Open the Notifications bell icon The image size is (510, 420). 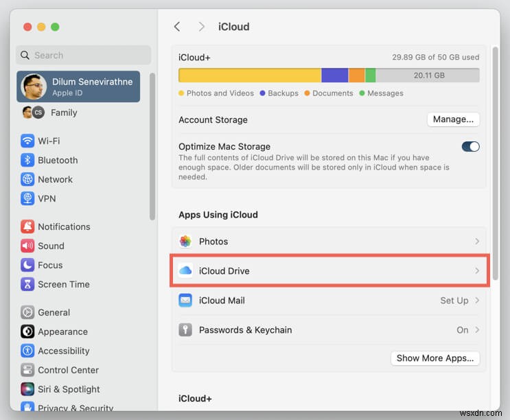point(27,226)
